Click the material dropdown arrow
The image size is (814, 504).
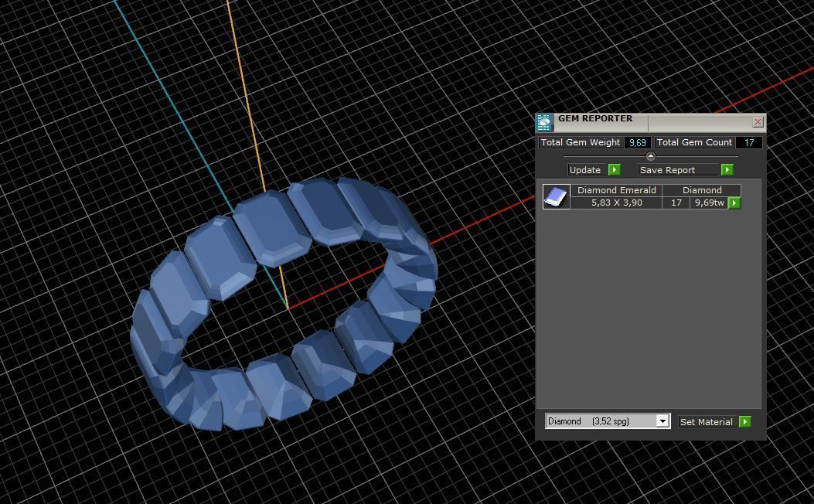[662, 421]
